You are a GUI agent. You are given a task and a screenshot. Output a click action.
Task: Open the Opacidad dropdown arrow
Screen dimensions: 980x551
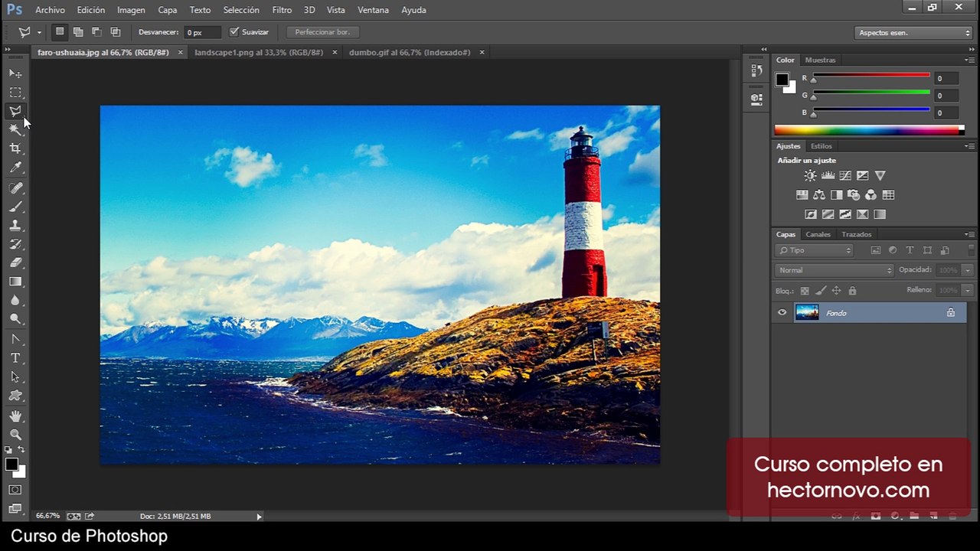coord(968,270)
